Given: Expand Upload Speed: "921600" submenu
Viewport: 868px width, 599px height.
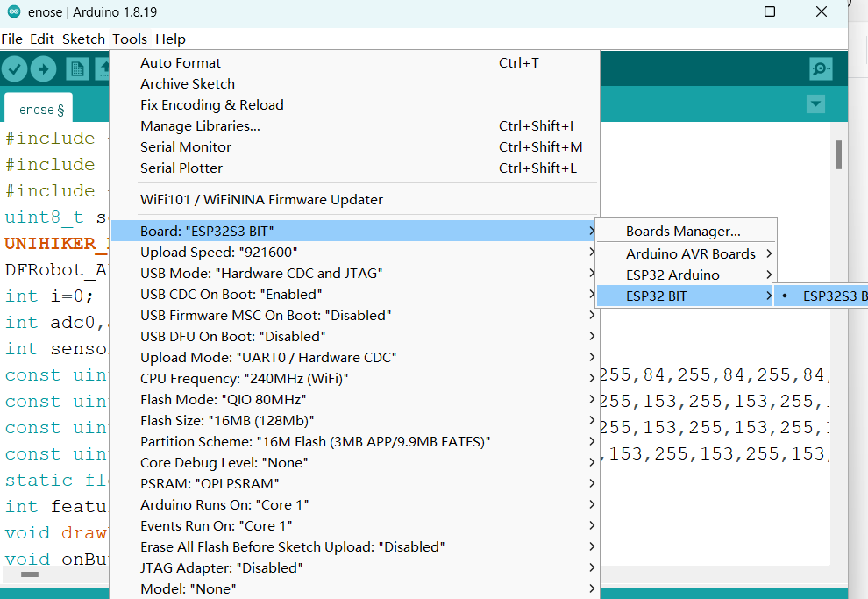Looking at the screenshot, I should pos(355,252).
